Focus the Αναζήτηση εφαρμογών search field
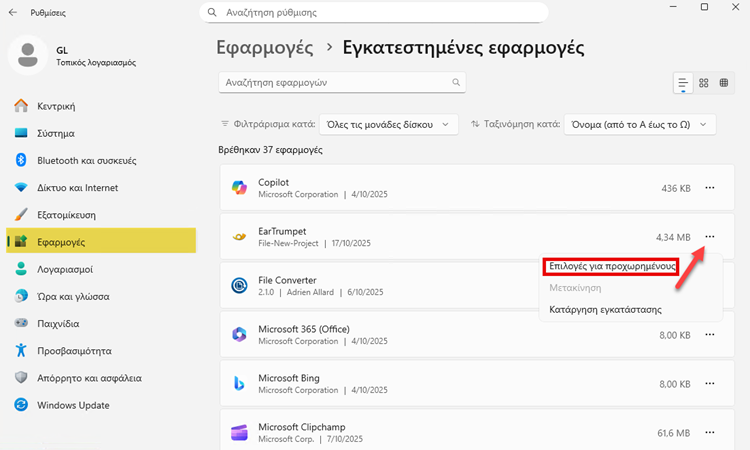The width and height of the screenshot is (750, 450). tap(342, 82)
